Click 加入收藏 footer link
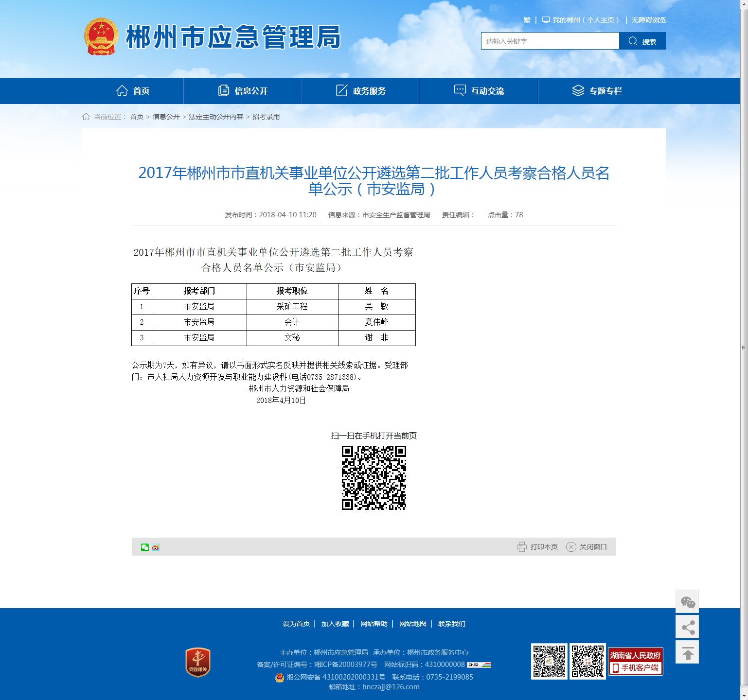Screen dimensions: 748x700 click(335, 624)
